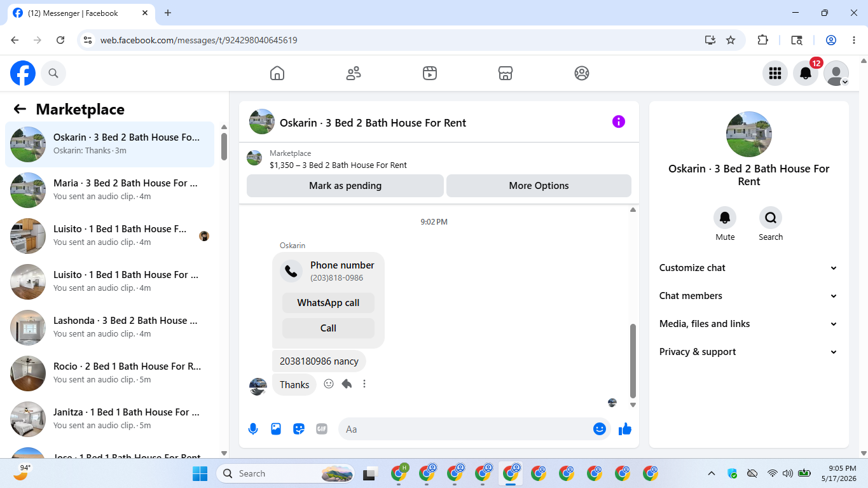Show hidden system tray icons chevron
This screenshot has height=488, width=868.
click(x=712, y=473)
